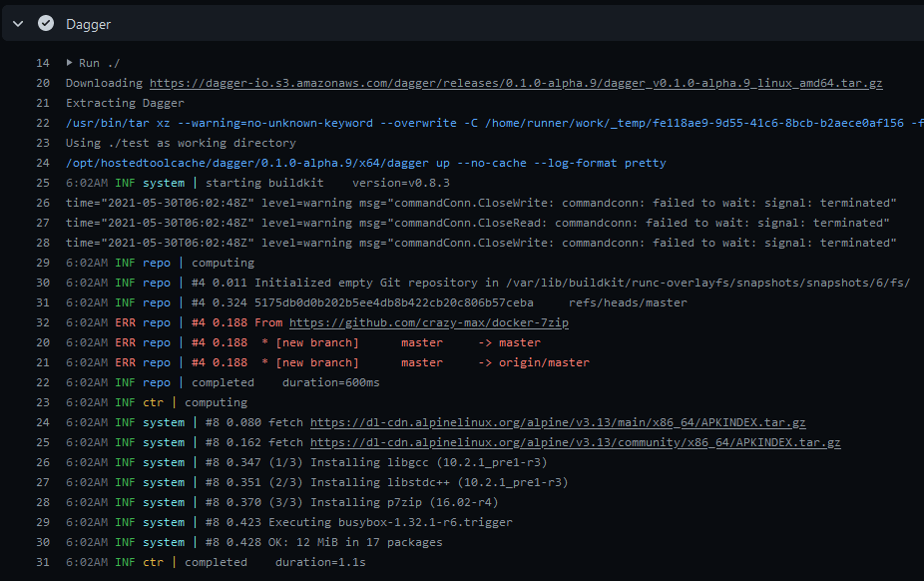Click line number next to '/usr/bin/tar xz' command
The width and height of the screenshot is (924, 581).
pos(43,123)
